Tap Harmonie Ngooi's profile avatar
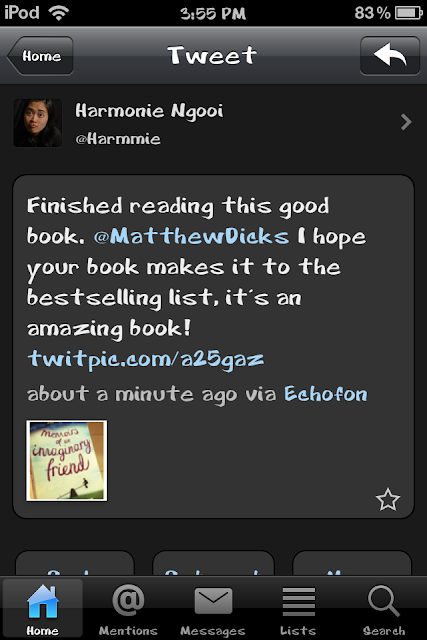The height and width of the screenshot is (640, 427). pyautogui.click(x=38, y=122)
